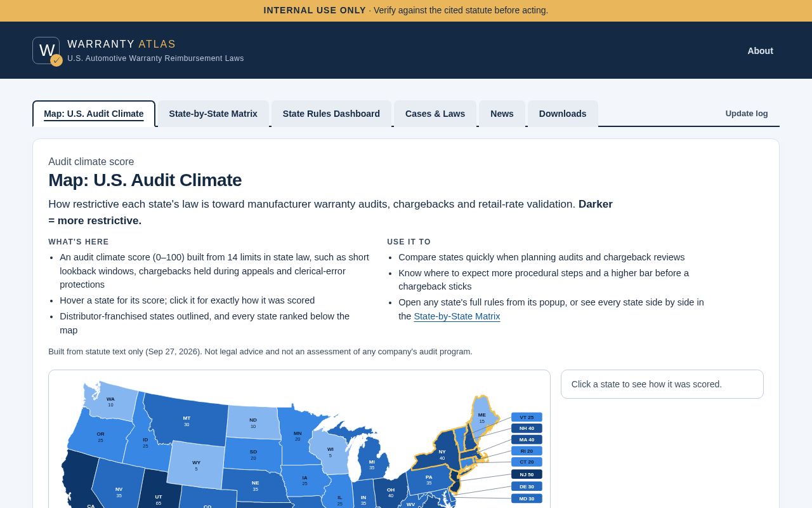Click Utah (UT) on the map
Viewport: 812px width, 508px height.
point(159,499)
